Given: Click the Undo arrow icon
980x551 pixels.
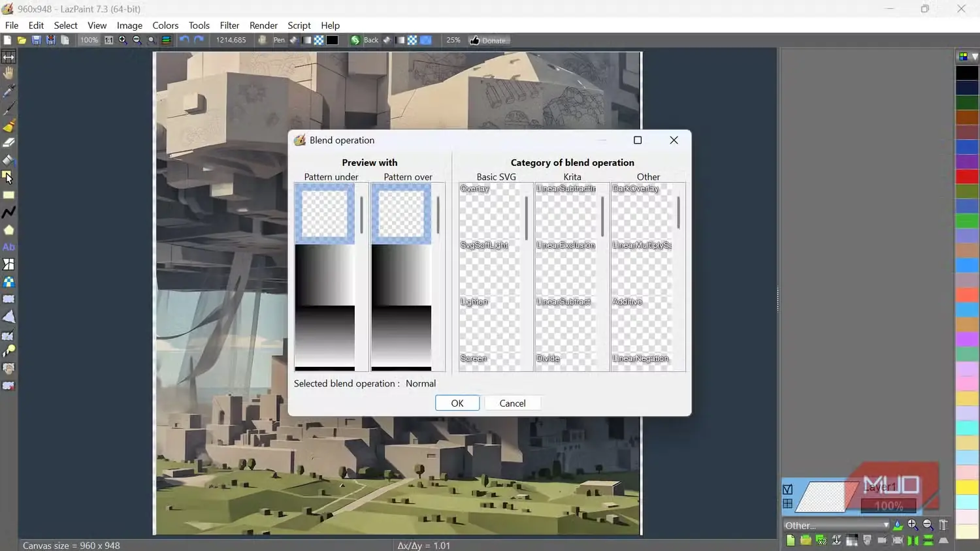Looking at the screenshot, I should [185, 40].
